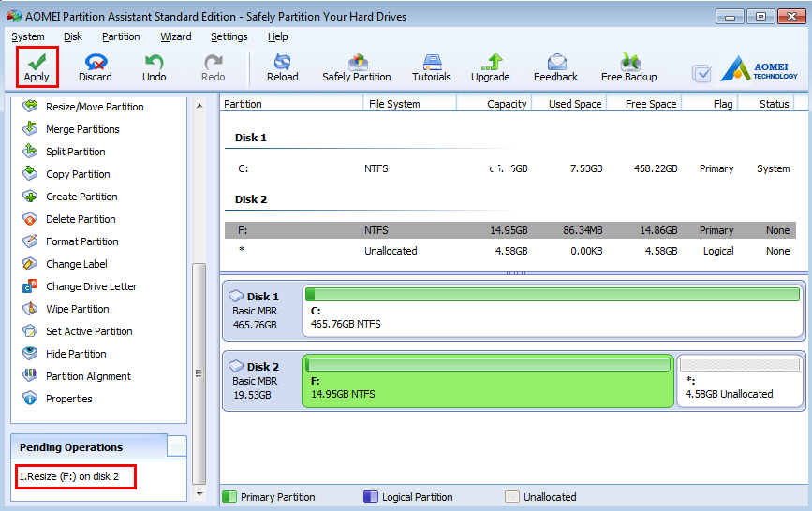Apply pending operations with the Apply button
Image resolution: width=812 pixels, height=511 pixels.
[37, 67]
